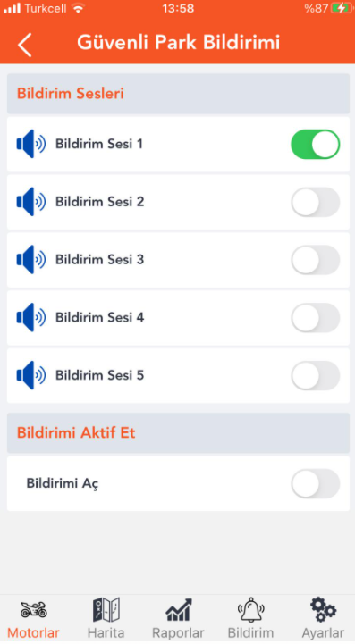This screenshot has height=644, width=355.
Task: Activate the Bildirimi Aç toggle
Action: click(x=316, y=483)
